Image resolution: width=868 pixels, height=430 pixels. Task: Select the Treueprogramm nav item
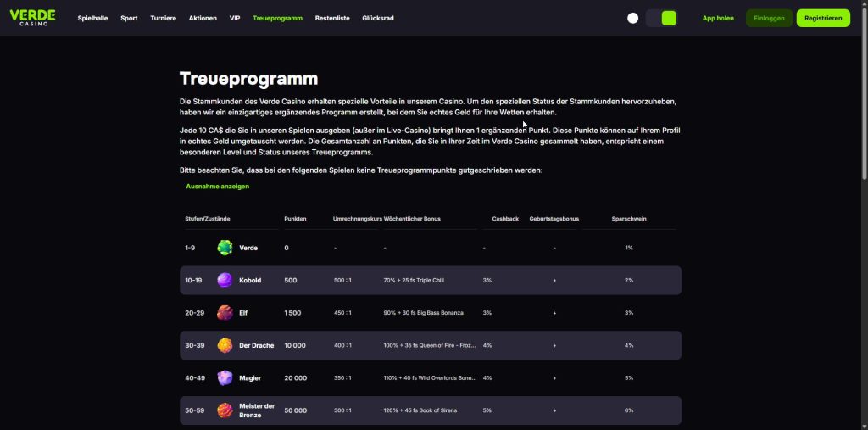277,19
